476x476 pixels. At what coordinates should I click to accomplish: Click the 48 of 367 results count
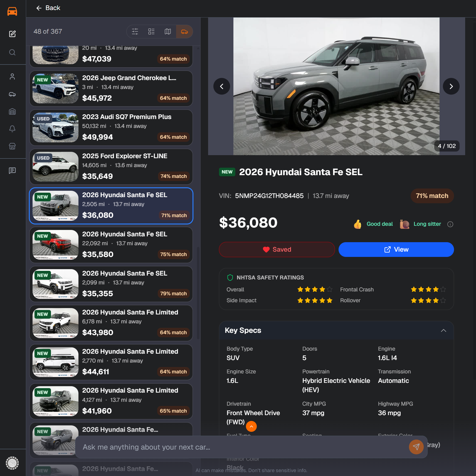(48, 32)
